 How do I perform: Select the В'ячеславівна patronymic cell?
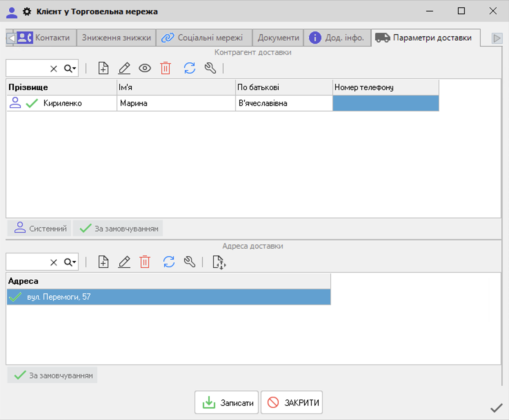pyautogui.click(x=284, y=103)
